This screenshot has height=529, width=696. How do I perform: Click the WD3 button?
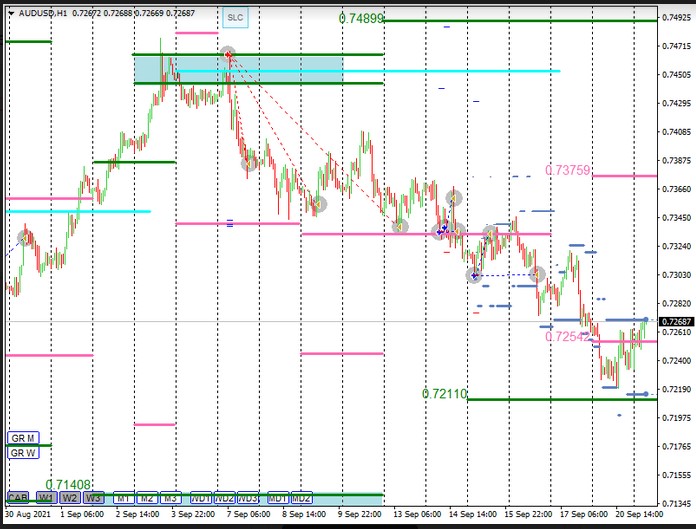click(x=247, y=497)
